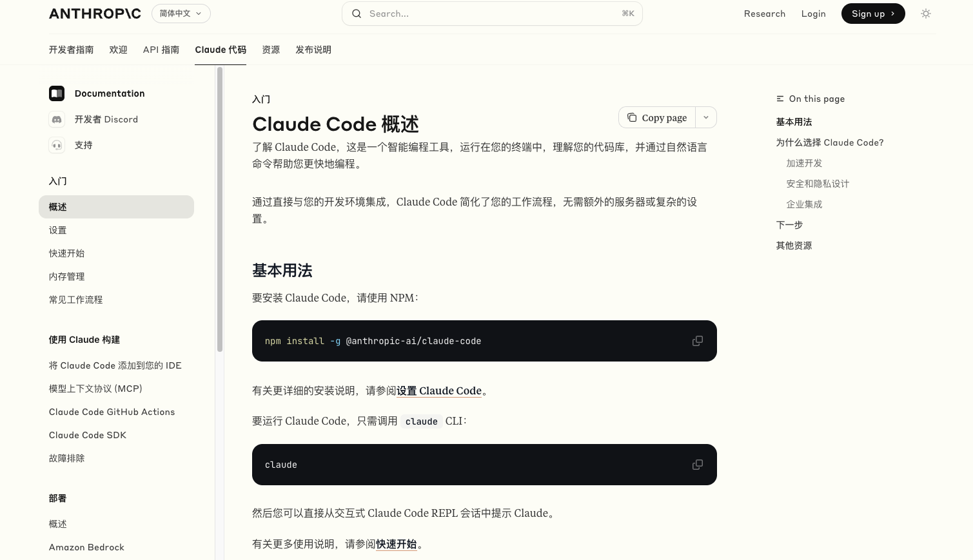Click the inline claude code snippet
The height and width of the screenshot is (560, 973).
tap(422, 421)
